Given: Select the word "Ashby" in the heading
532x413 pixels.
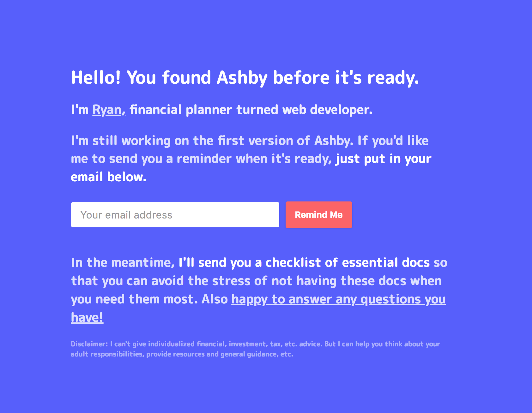Looking at the screenshot, I should click(x=242, y=78).
